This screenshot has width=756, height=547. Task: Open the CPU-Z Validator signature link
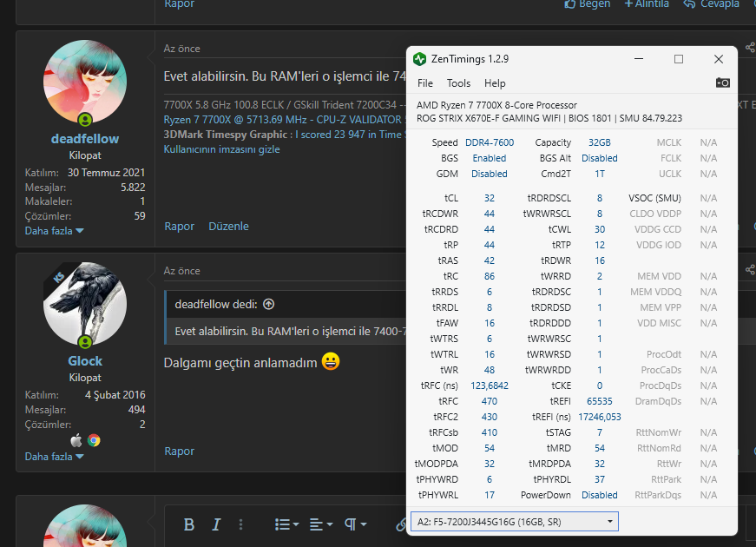[284, 120]
